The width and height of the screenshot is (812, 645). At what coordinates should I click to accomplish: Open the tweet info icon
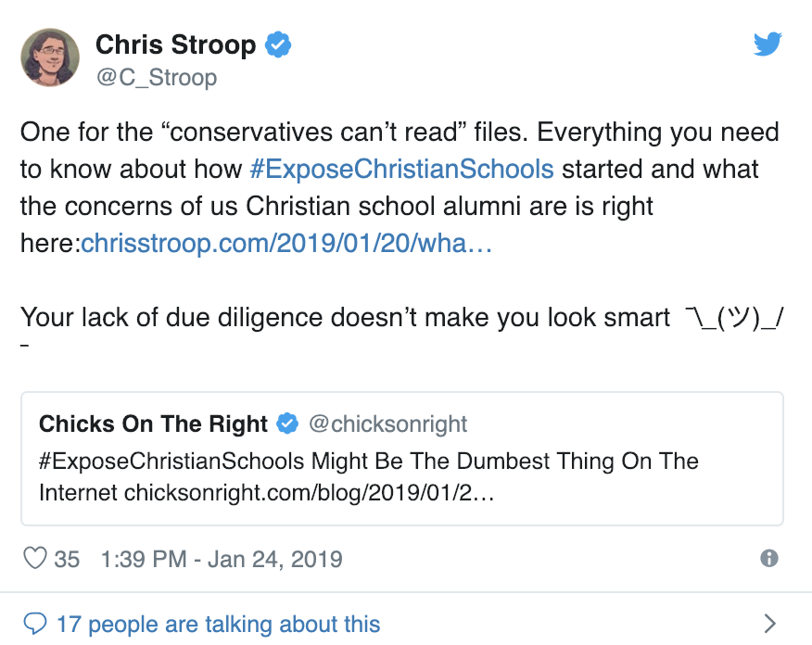769,558
